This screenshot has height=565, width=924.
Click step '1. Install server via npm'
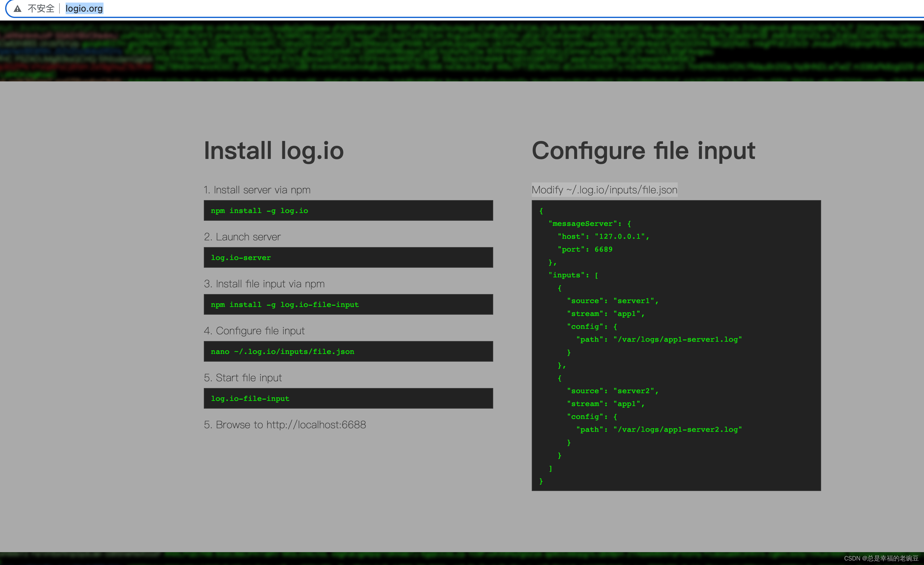click(x=257, y=190)
